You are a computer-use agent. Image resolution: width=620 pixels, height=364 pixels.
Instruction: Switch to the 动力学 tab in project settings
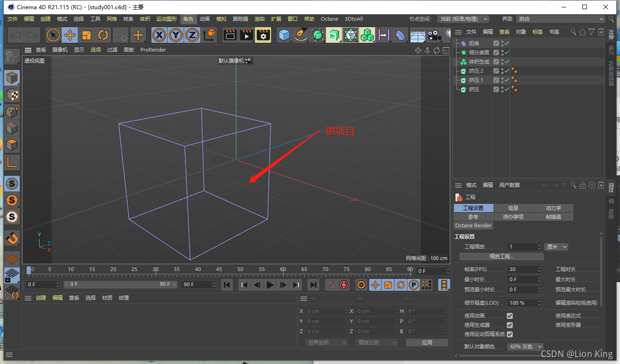point(553,208)
